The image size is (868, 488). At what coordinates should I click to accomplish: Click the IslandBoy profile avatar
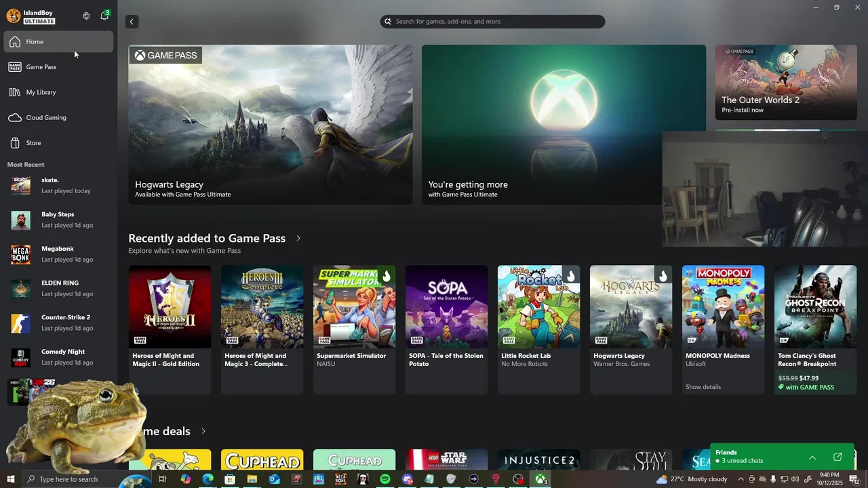pyautogui.click(x=14, y=16)
